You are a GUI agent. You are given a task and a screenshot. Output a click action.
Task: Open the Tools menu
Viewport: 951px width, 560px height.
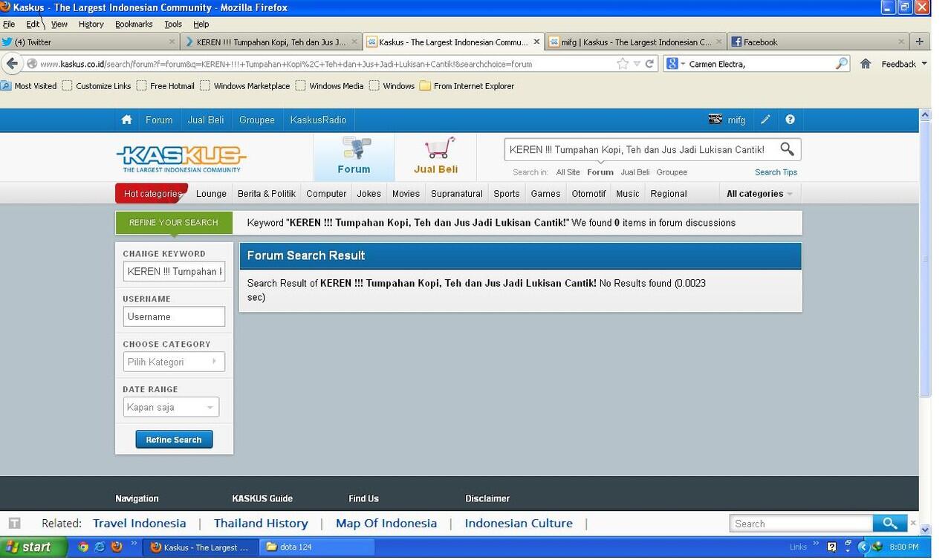pos(173,25)
